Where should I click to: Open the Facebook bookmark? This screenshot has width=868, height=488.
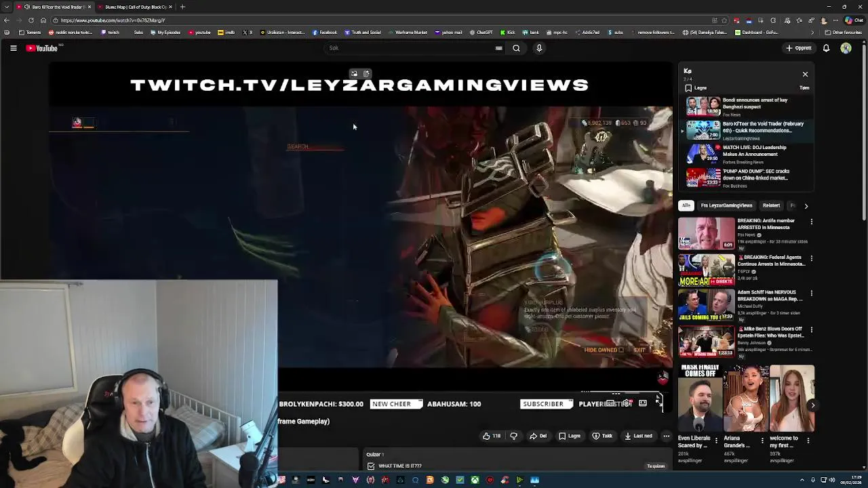(x=325, y=33)
